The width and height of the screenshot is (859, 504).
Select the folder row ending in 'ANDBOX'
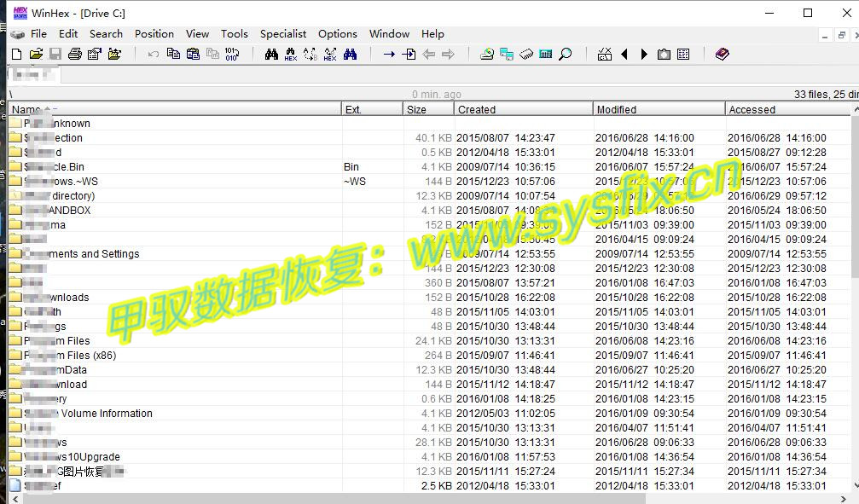click(430, 211)
